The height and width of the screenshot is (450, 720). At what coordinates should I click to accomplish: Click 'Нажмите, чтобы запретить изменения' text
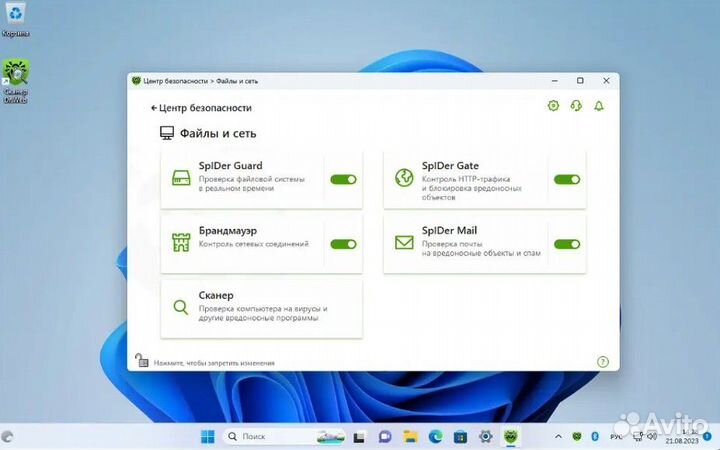214,363
